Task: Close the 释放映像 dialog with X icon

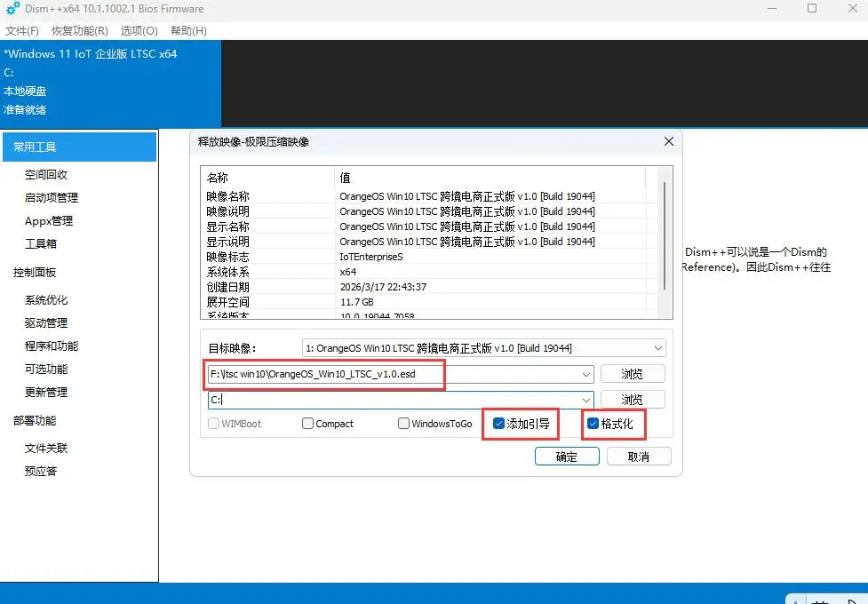Action: 669,142
